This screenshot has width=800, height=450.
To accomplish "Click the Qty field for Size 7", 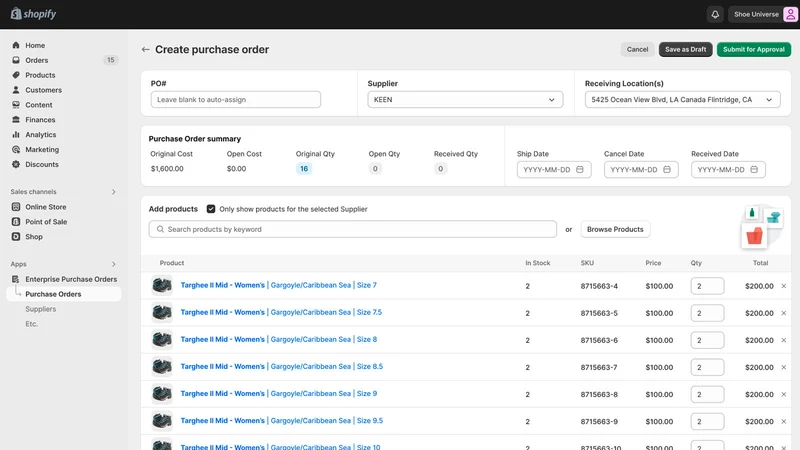I will [707, 286].
